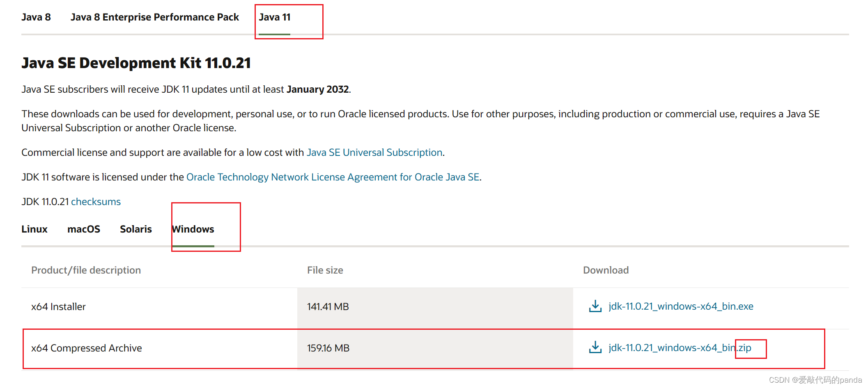This screenshot has height=388, width=868.
Task: Select the Java 11 tab
Action: pyautogui.click(x=274, y=17)
